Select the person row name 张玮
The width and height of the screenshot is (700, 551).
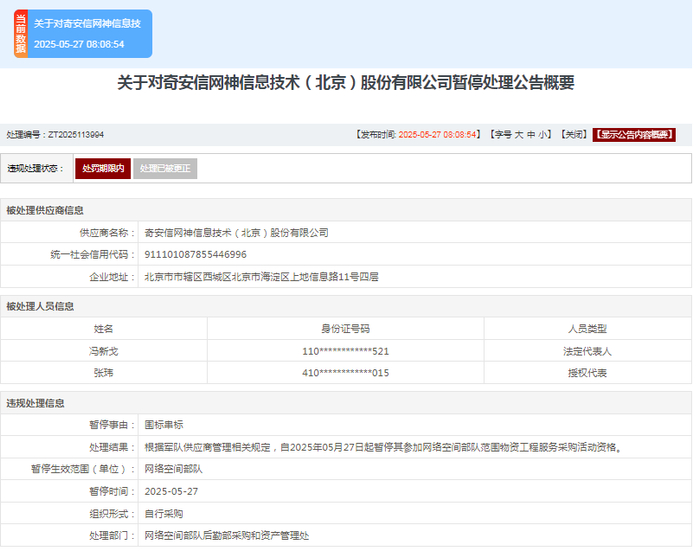(x=104, y=373)
